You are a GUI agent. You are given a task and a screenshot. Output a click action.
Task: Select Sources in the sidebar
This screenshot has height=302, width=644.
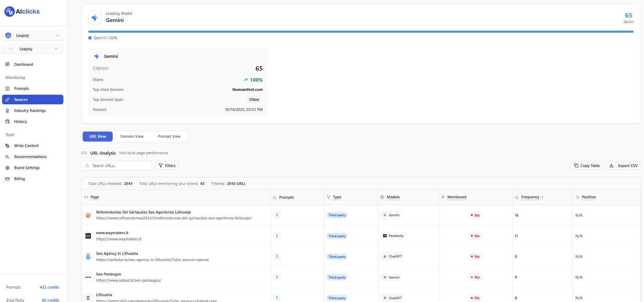33,100
